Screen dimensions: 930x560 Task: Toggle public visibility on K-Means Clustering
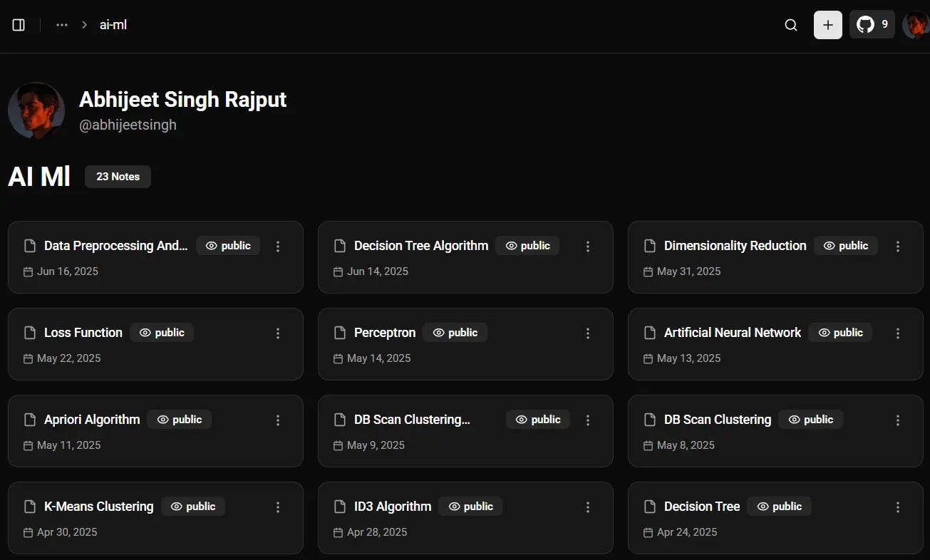click(x=193, y=507)
